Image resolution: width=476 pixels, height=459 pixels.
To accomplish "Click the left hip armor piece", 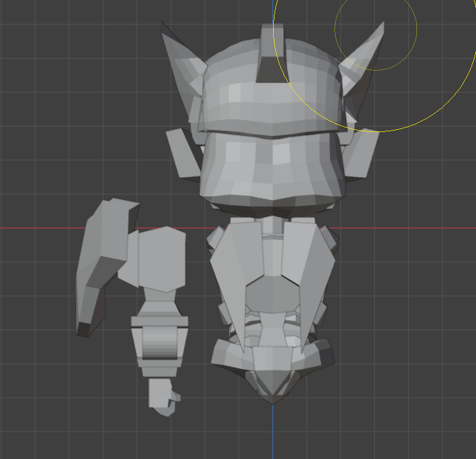I will [230, 353].
